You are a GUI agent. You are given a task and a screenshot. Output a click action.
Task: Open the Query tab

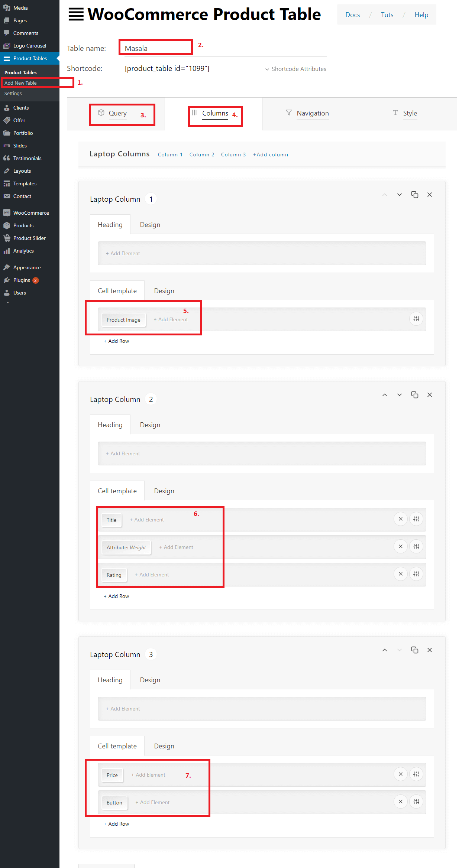(116, 114)
